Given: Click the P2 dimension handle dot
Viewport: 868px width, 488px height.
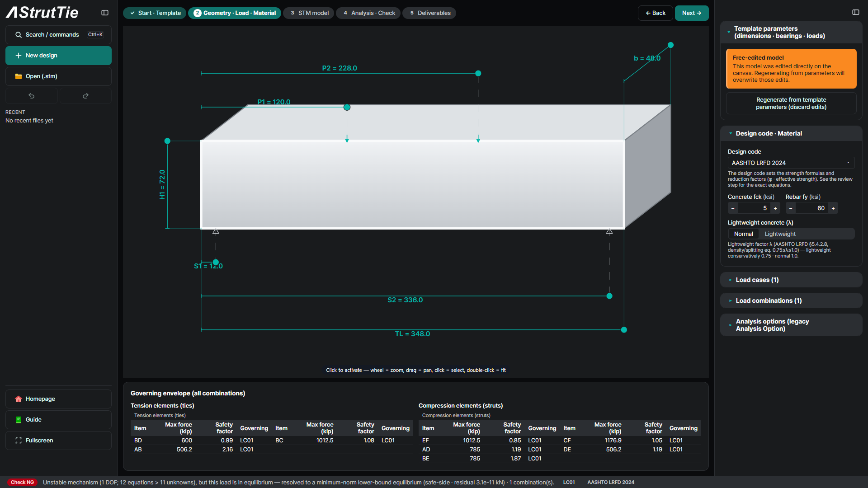Looking at the screenshot, I should point(478,73).
